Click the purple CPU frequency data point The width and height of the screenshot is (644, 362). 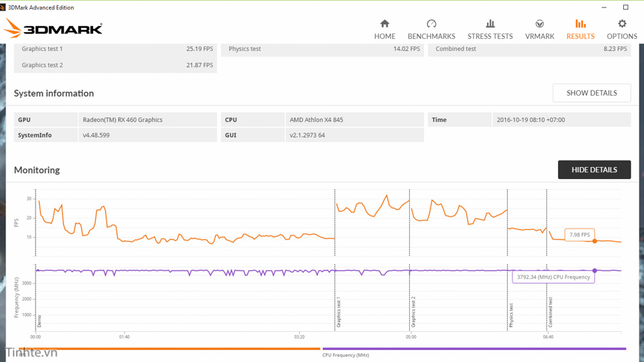click(x=594, y=270)
